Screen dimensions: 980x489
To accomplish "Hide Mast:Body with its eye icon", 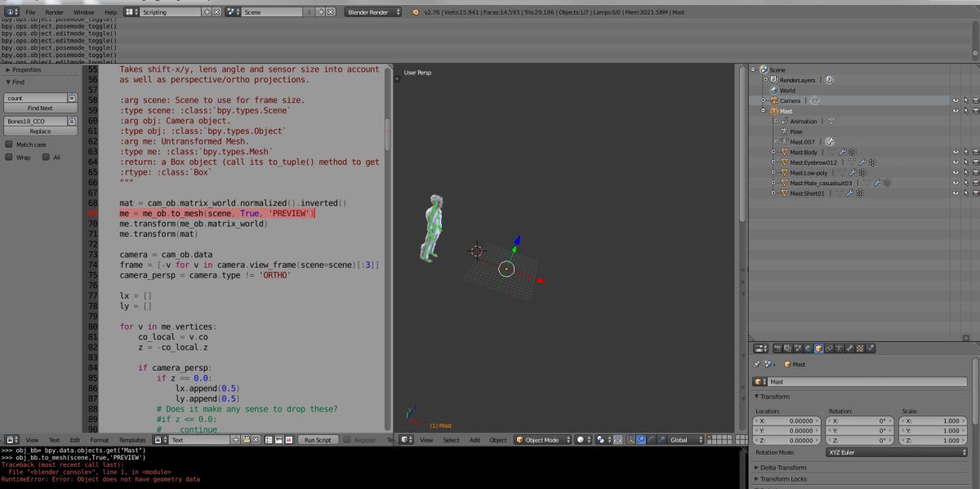I will coord(955,152).
